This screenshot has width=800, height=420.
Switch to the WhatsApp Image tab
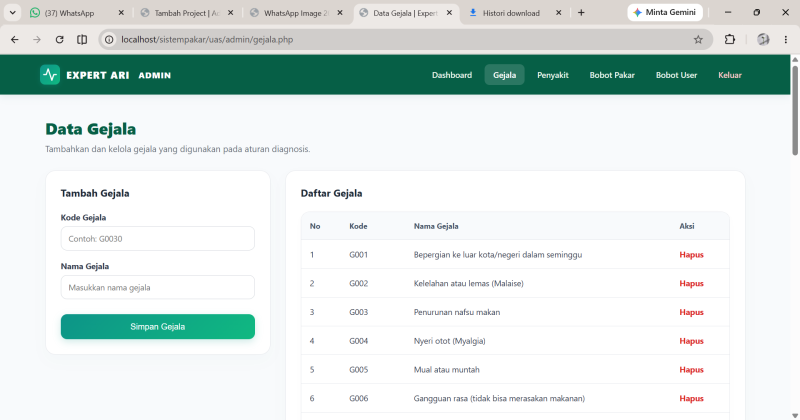click(296, 13)
